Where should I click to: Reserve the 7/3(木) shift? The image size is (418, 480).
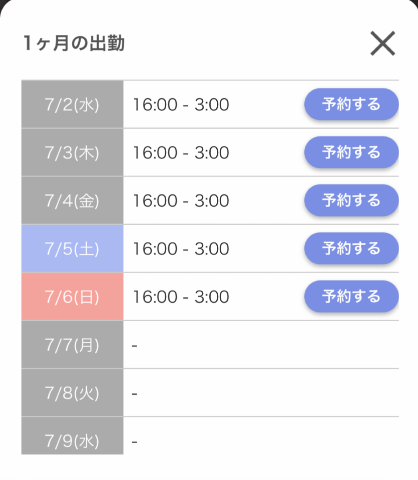pyautogui.click(x=351, y=152)
